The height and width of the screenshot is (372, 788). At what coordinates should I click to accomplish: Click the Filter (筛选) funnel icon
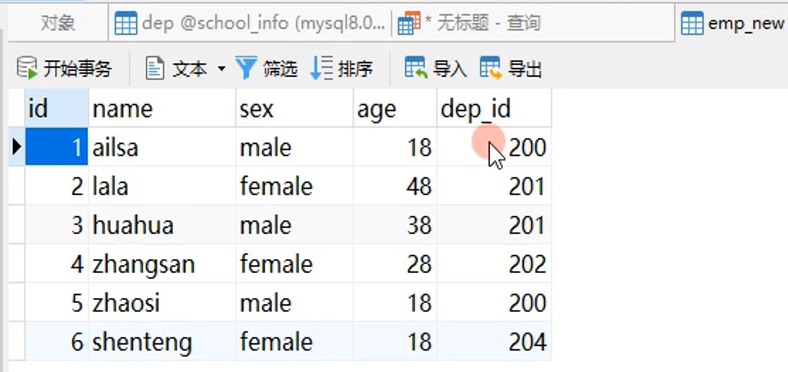(246, 68)
